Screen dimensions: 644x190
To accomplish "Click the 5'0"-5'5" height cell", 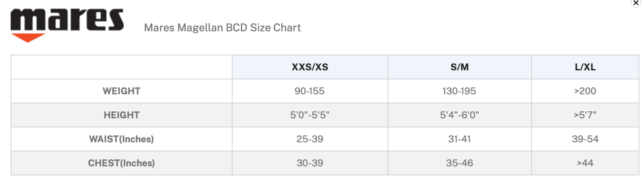I will [x=310, y=115].
